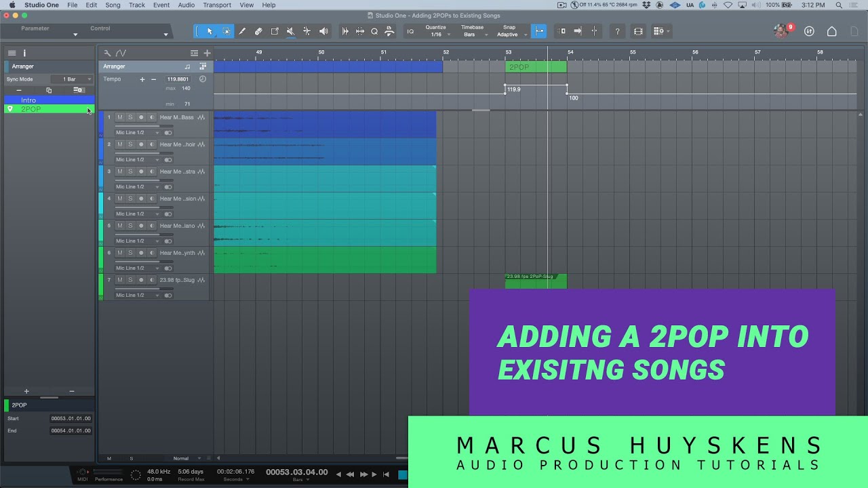Add a new track with plus icon
868x488 pixels.
click(x=207, y=53)
